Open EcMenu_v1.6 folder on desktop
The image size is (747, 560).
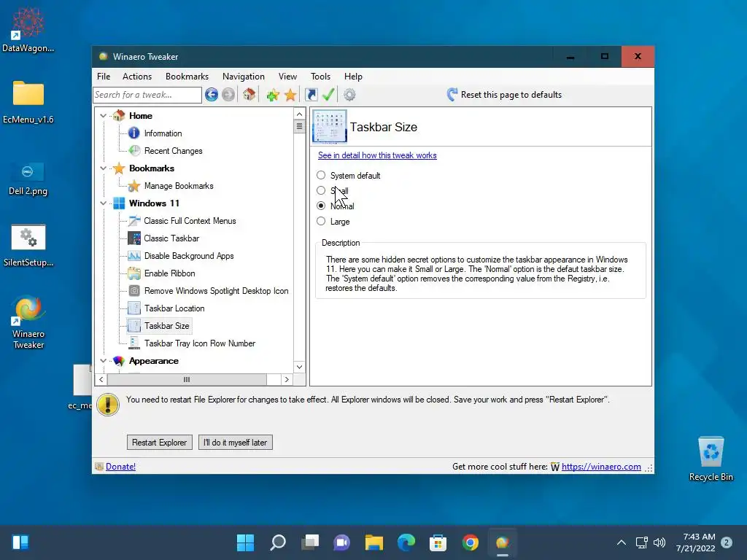28,102
